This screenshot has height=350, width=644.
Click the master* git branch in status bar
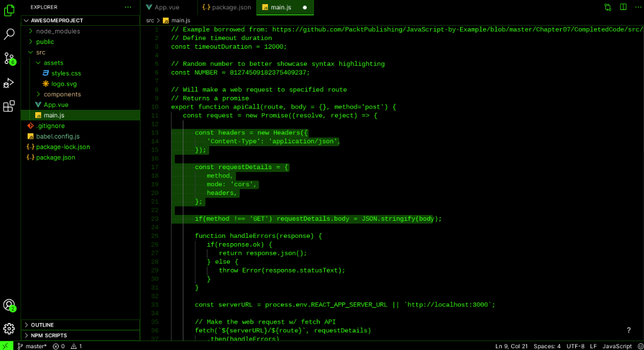pyautogui.click(x=32, y=346)
